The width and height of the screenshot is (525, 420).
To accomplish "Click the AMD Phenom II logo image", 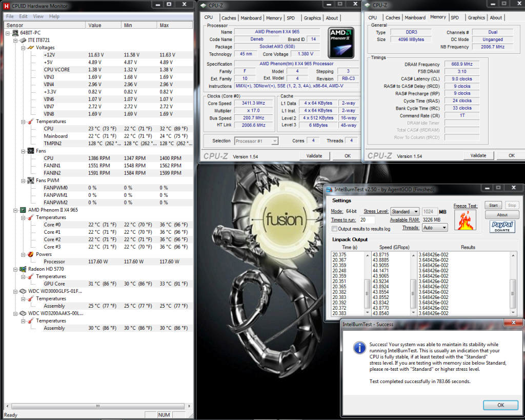I will [340, 43].
